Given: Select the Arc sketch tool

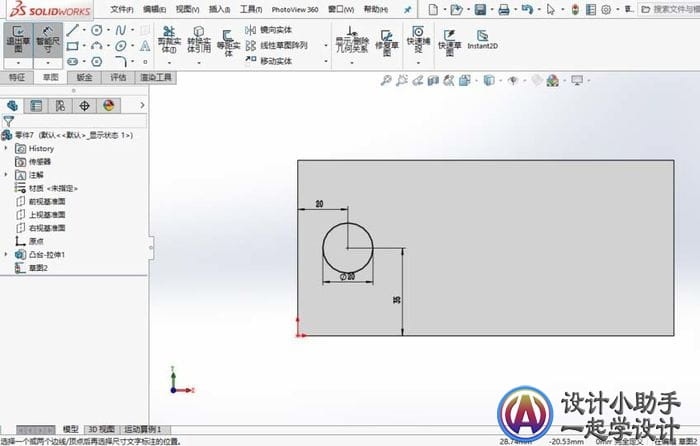Looking at the screenshot, I should [x=96, y=46].
